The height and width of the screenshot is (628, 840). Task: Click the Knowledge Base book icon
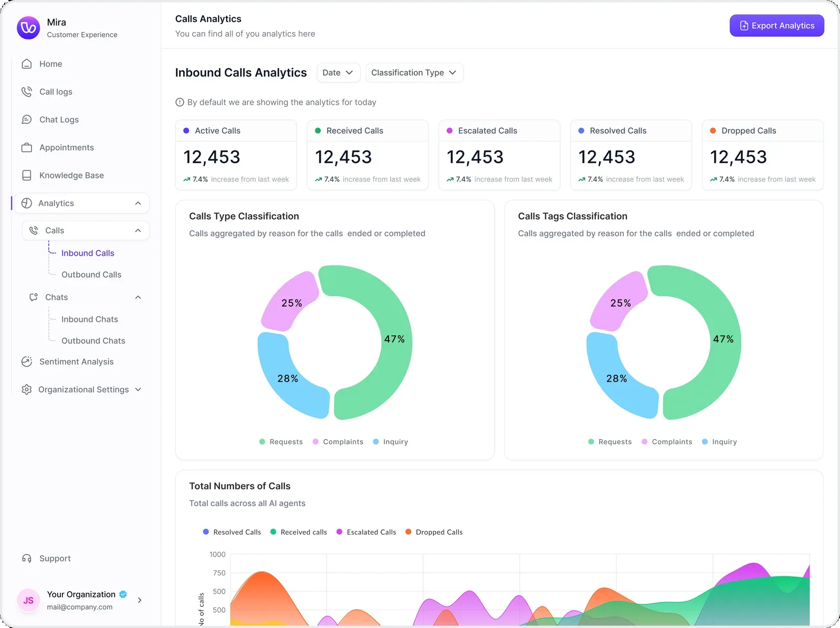coord(27,175)
